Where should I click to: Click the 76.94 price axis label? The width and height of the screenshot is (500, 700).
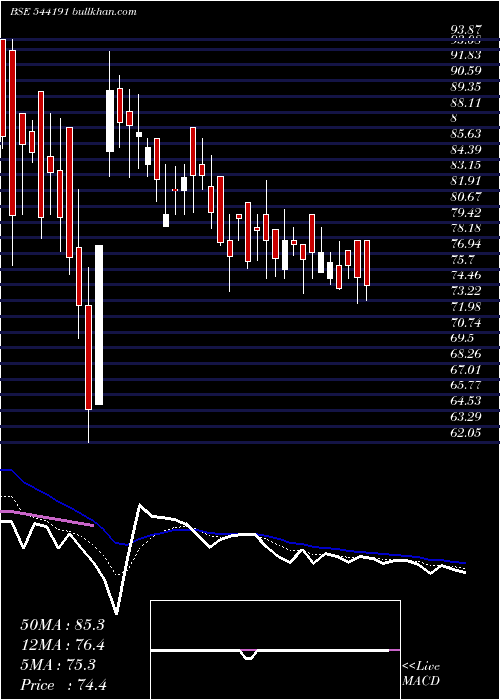tap(466, 244)
